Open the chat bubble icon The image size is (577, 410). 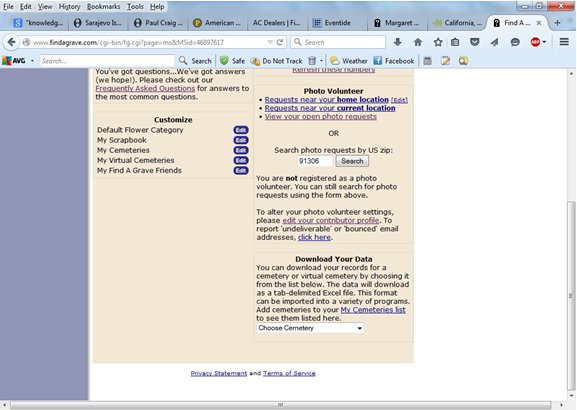coord(515,42)
